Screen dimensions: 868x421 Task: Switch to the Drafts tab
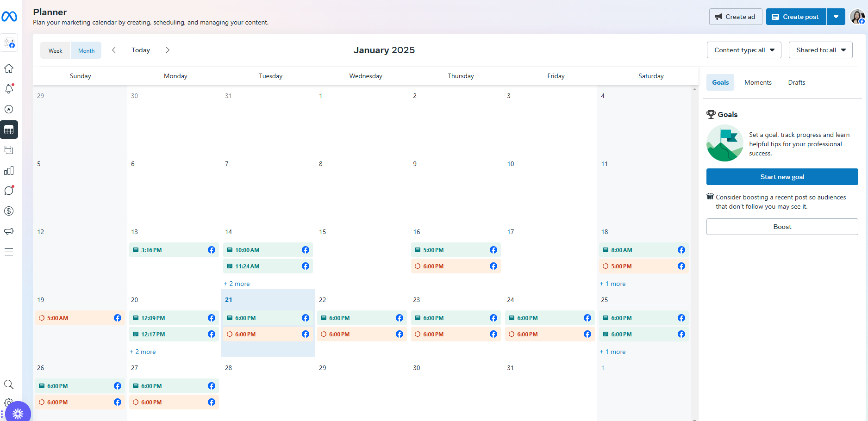point(796,82)
